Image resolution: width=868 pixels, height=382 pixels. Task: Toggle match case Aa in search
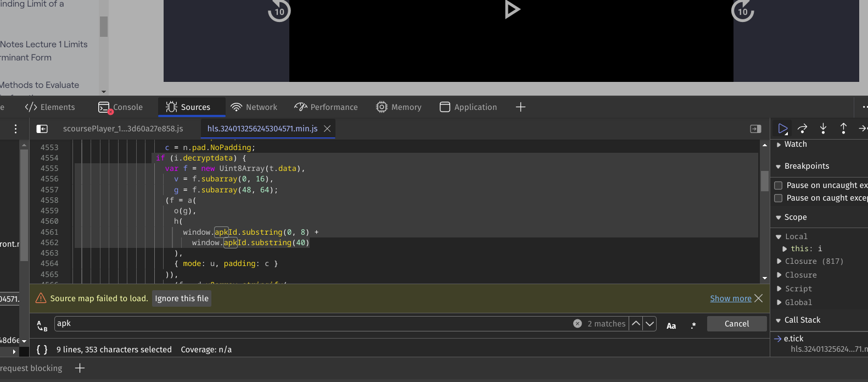pos(671,325)
